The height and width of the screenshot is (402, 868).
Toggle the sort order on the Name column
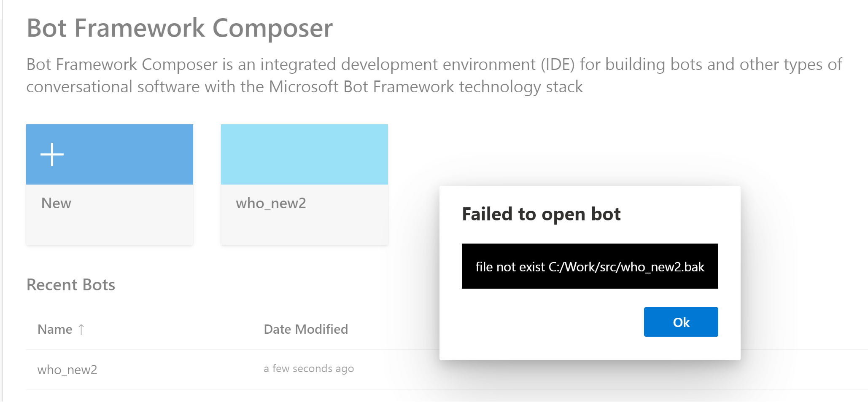point(81,329)
